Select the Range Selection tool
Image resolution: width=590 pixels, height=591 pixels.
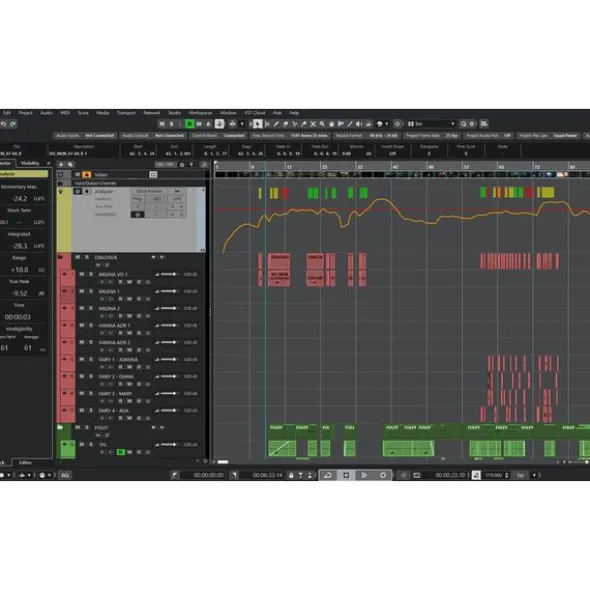pyautogui.click(x=267, y=124)
